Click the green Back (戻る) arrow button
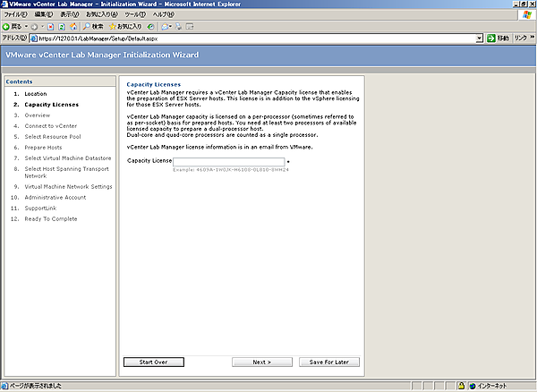Screen dimensions: 537x392 pos(12,27)
